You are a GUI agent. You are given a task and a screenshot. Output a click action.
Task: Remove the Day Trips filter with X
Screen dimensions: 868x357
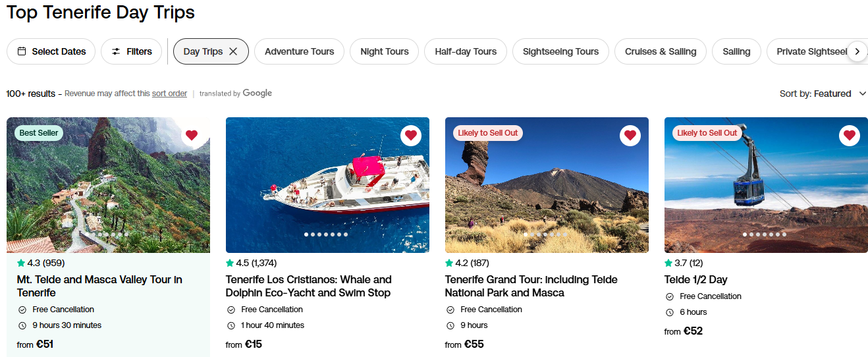tap(233, 51)
